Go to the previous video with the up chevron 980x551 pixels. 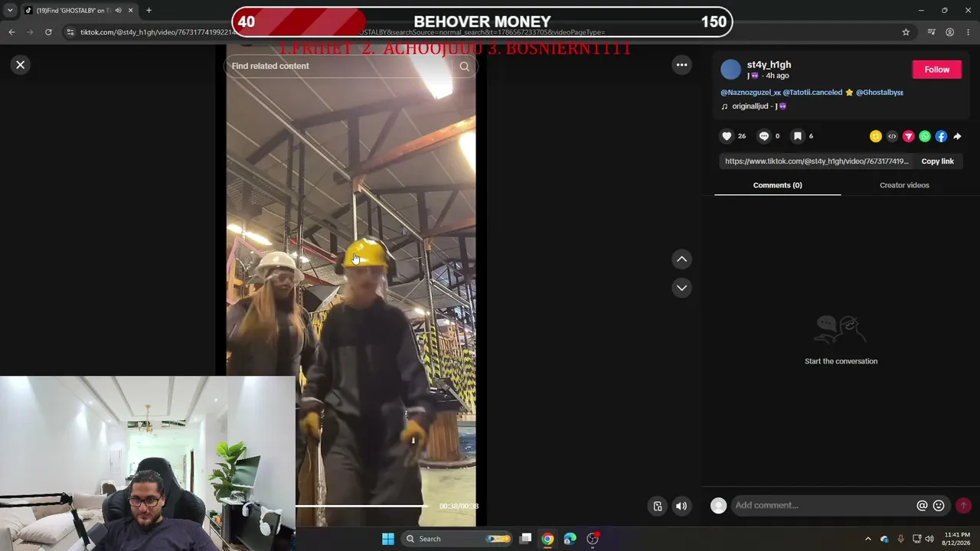point(681,259)
